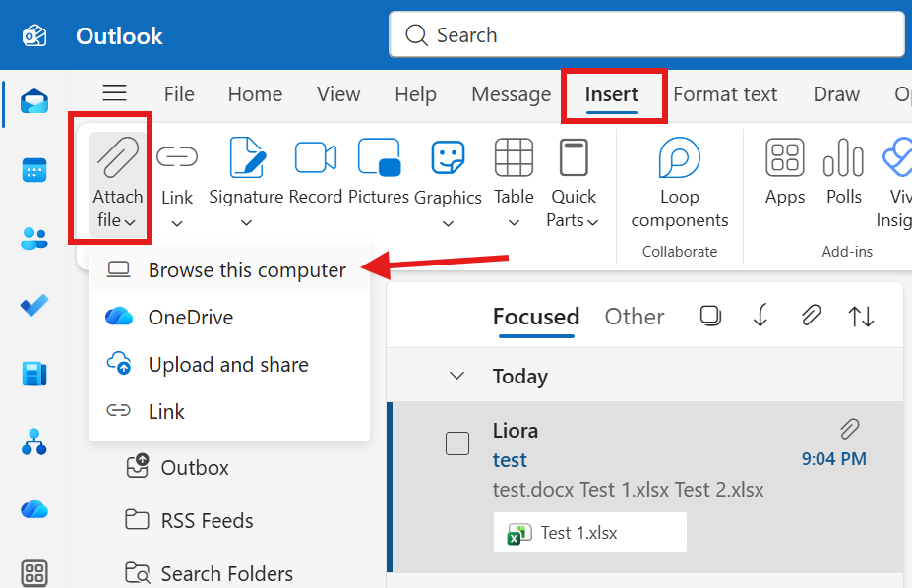Click sender name Liora
The width and height of the screenshot is (912, 588).
tap(516, 431)
